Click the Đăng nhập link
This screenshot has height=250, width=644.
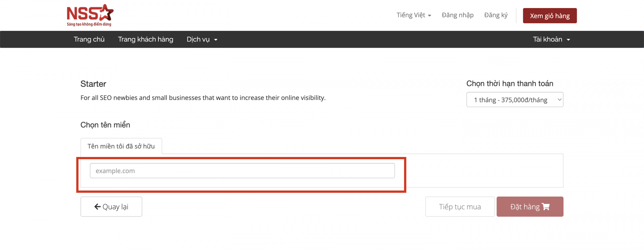pyautogui.click(x=458, y=15)
